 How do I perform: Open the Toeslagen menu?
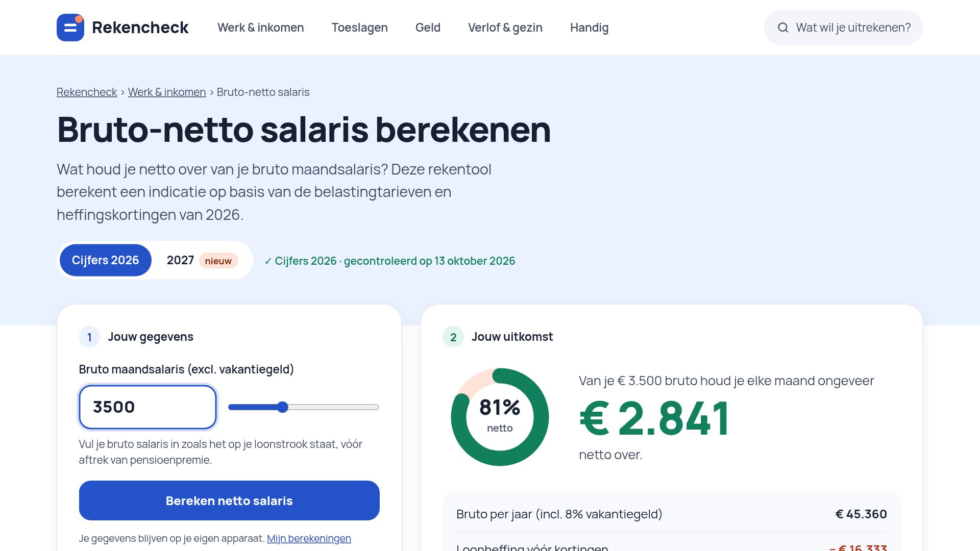[x=360, y=28]
